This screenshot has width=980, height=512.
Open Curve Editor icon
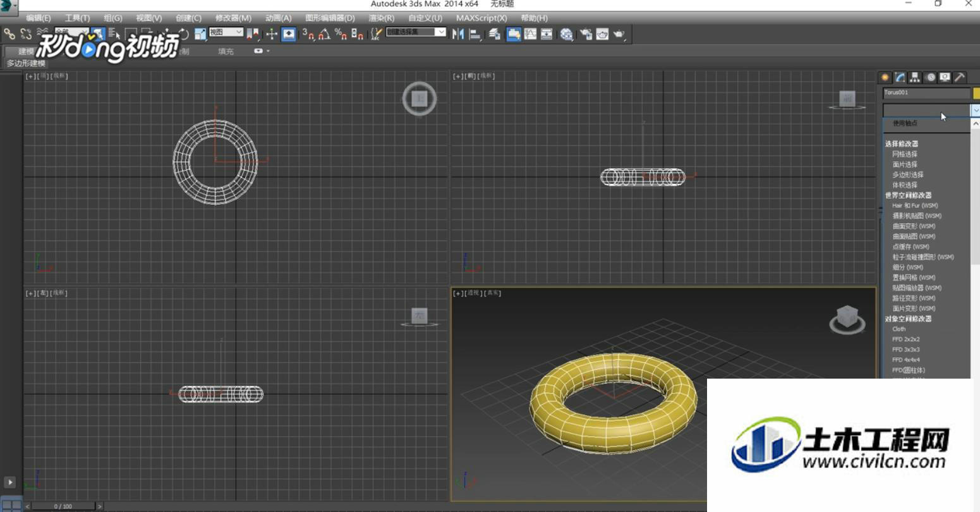(x=530, y=34)
